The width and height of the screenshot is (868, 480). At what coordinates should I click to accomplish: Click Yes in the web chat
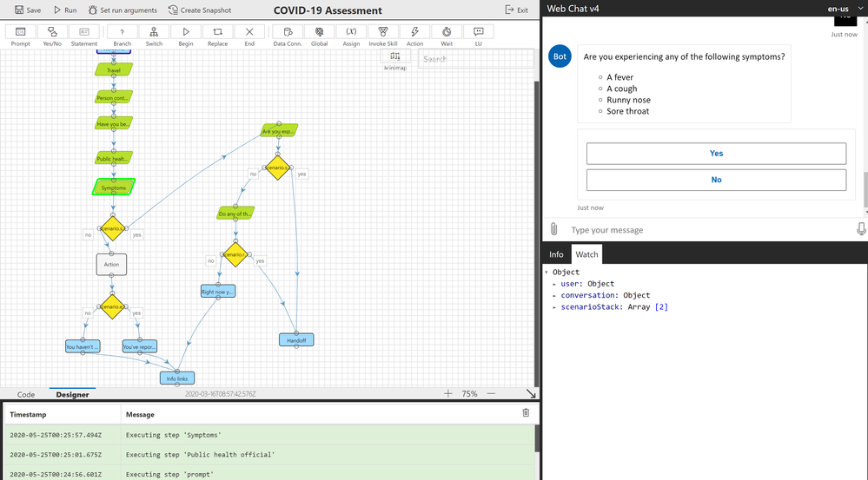[x=716, y=153]
